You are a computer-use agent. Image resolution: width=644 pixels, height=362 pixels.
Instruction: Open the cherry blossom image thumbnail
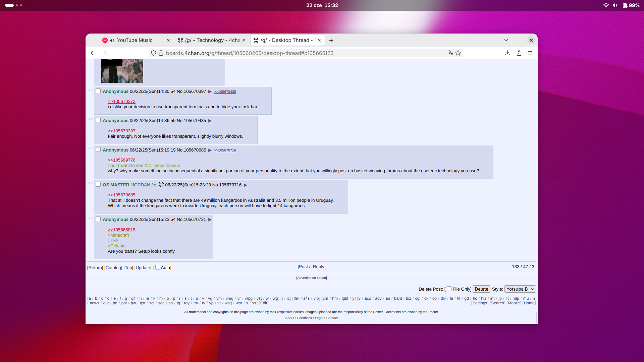click(122, 71)
